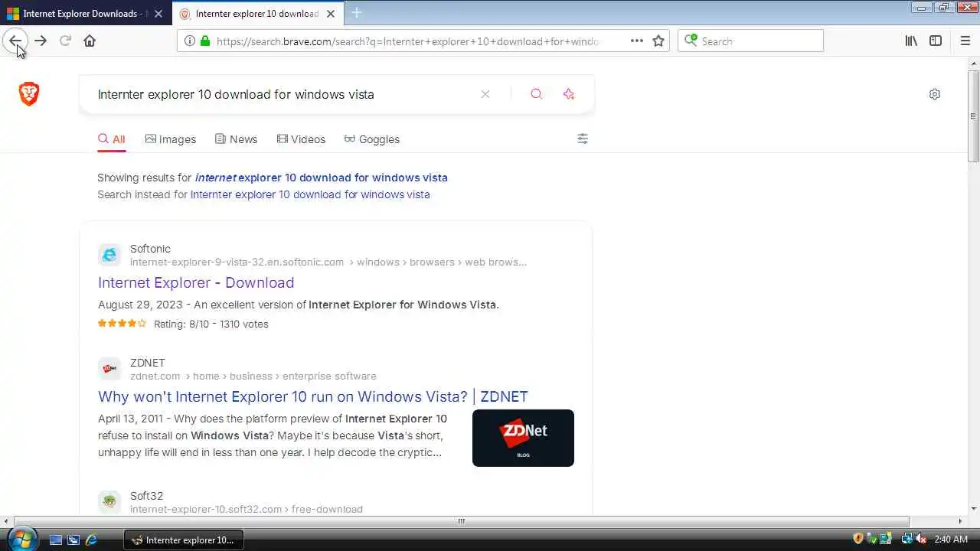Click the horizontal scrollbar thumb

tap(462, 521)
